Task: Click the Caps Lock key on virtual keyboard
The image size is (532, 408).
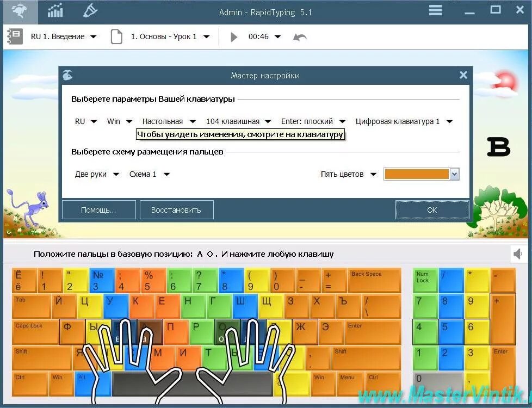Action: tap(35, 332)
